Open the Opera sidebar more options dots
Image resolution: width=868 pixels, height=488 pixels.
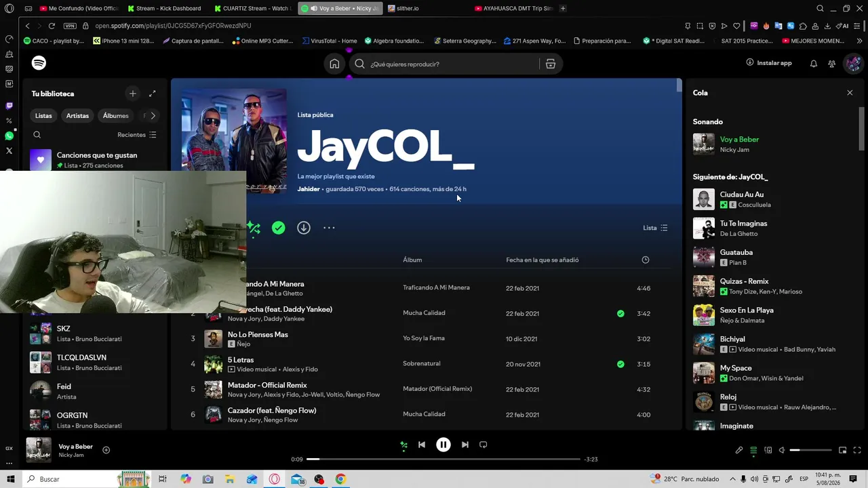coord(9,464)
